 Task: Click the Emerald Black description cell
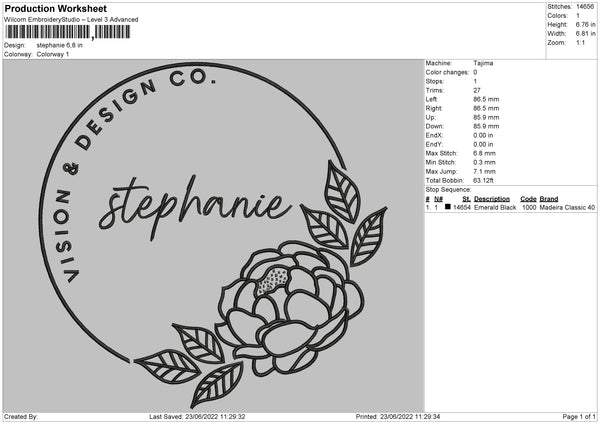point(495,207)
